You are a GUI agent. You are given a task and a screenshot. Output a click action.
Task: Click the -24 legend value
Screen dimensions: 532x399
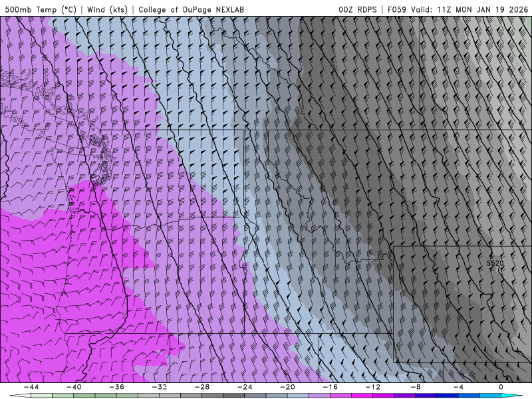(245, 387)
